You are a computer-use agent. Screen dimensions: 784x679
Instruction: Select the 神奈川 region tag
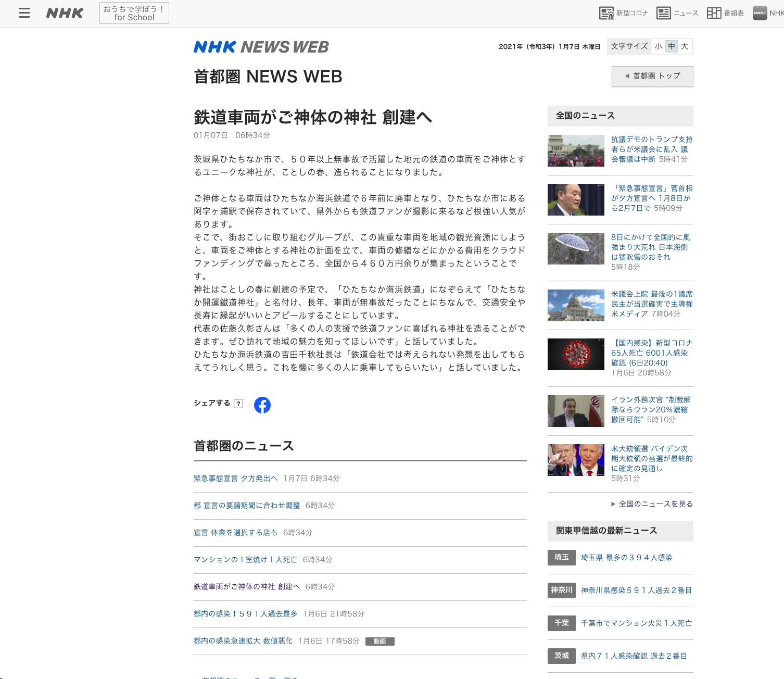[561, 590]
